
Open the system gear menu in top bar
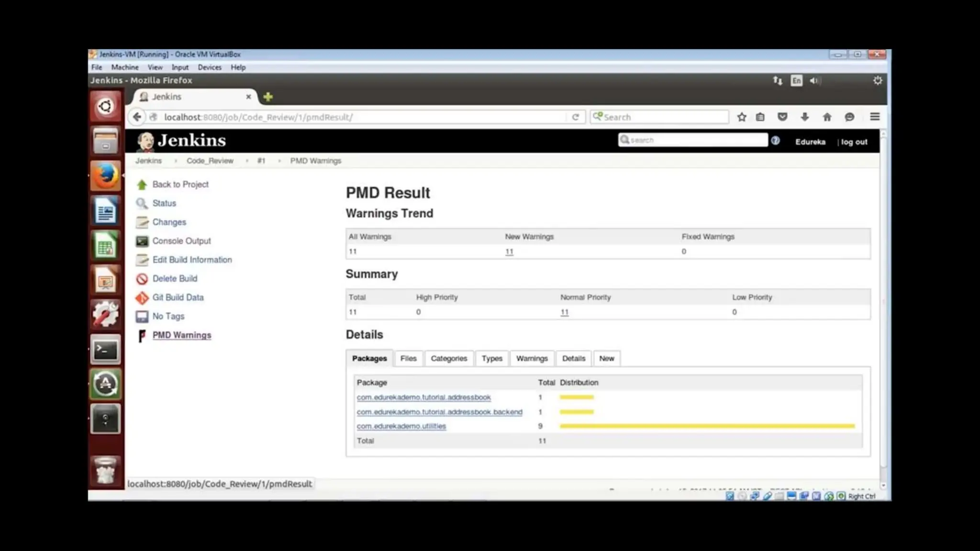pyautogui.click(x=878, y=81)
